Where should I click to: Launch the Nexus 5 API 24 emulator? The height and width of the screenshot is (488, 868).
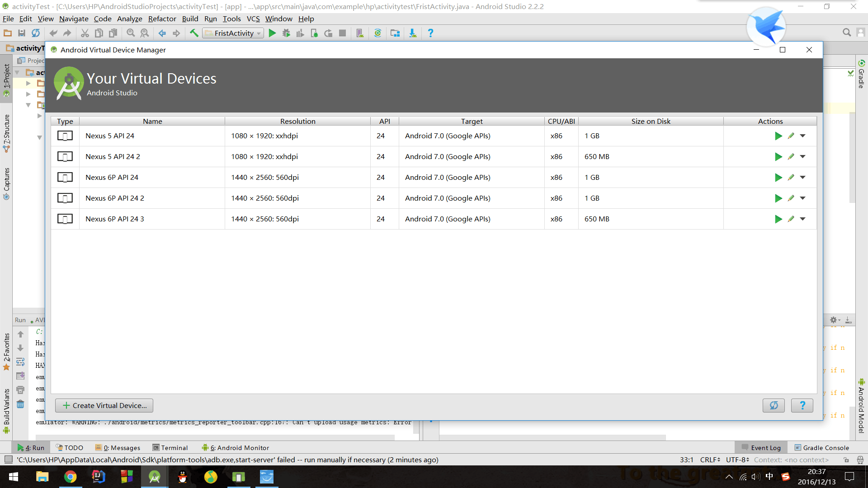778,136
